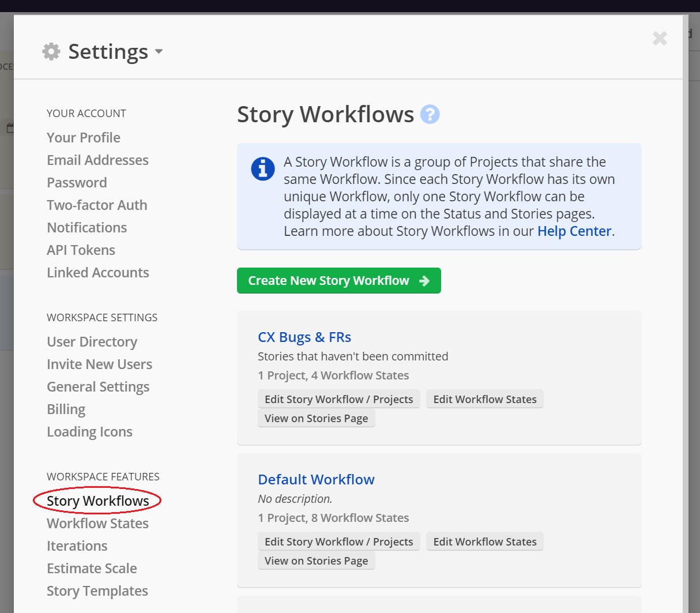Click the blue info icon in notice
The width and height of the screenshot is (700, 613).
click(x=262, y=168)
